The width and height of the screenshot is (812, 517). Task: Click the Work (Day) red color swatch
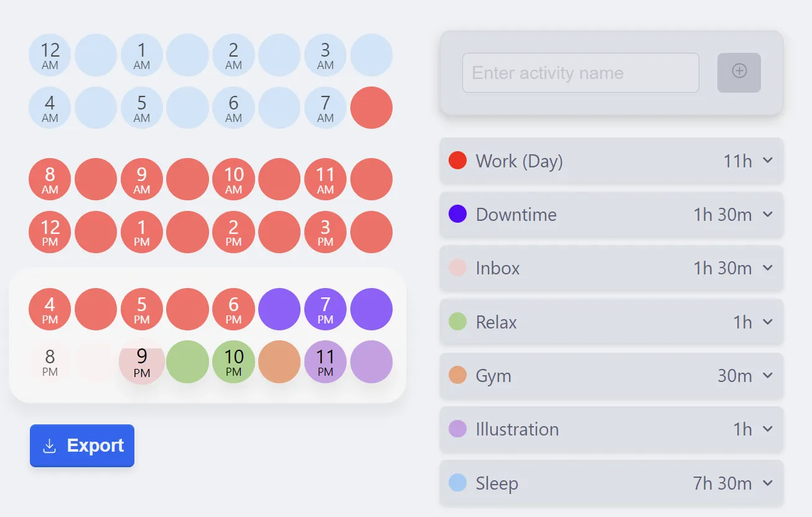tap(457, 161)
